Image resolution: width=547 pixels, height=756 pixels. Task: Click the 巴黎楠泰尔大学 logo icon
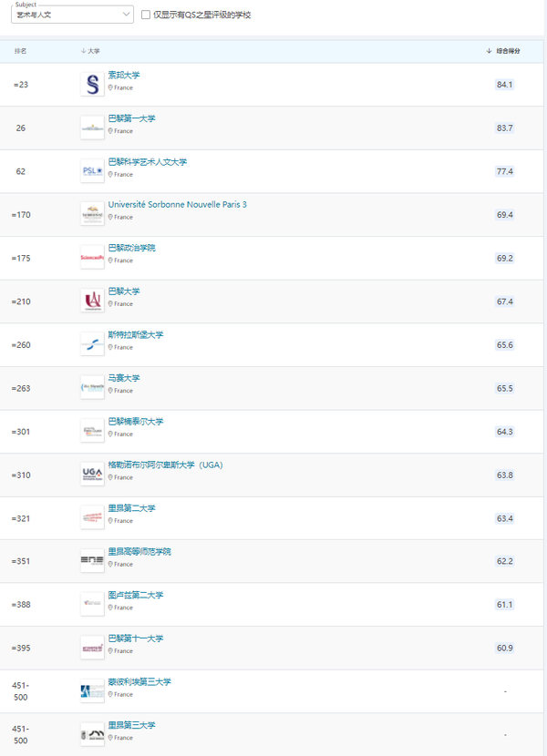pyautogui.click(x=92, y=432)
